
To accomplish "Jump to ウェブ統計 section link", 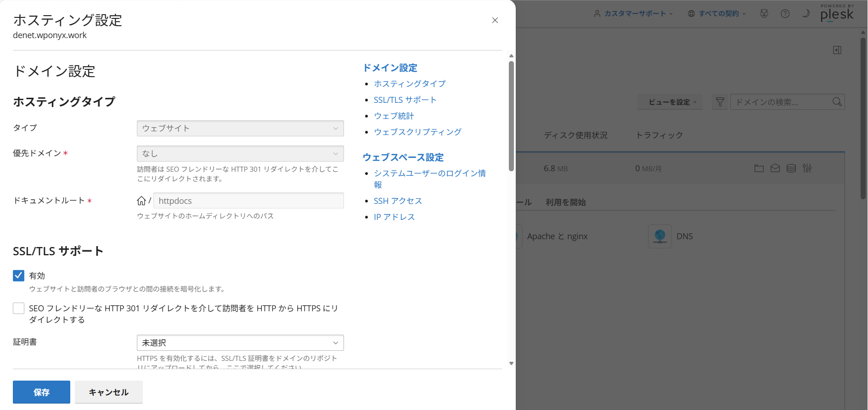I will [394, 116].
